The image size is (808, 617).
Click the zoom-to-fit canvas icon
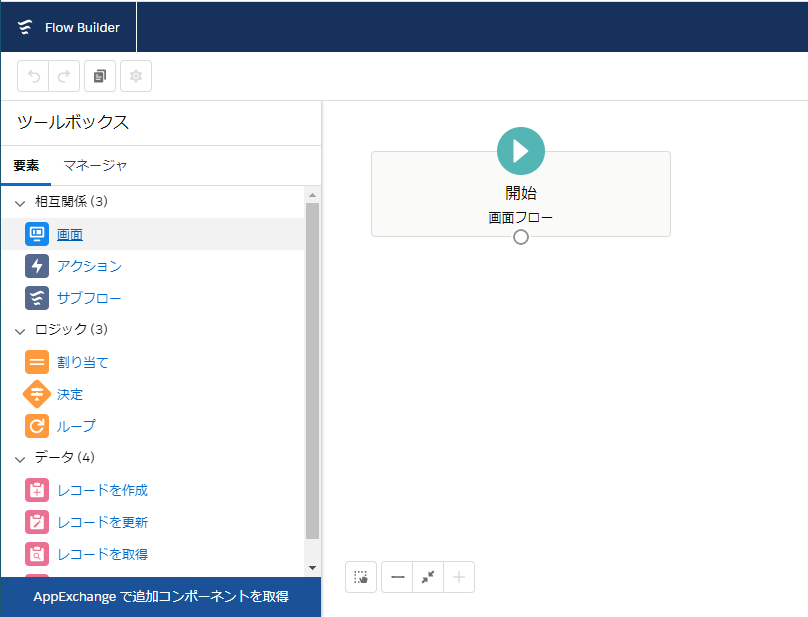click(x=428, y=577)
